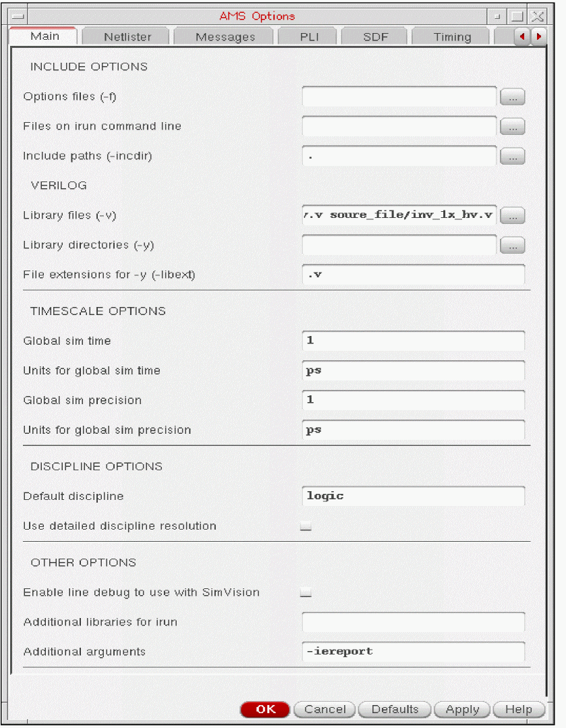The width and height of the screenshot is (566, 728).
Task: Maximize the AMS Options window
Action: point(517,16)
